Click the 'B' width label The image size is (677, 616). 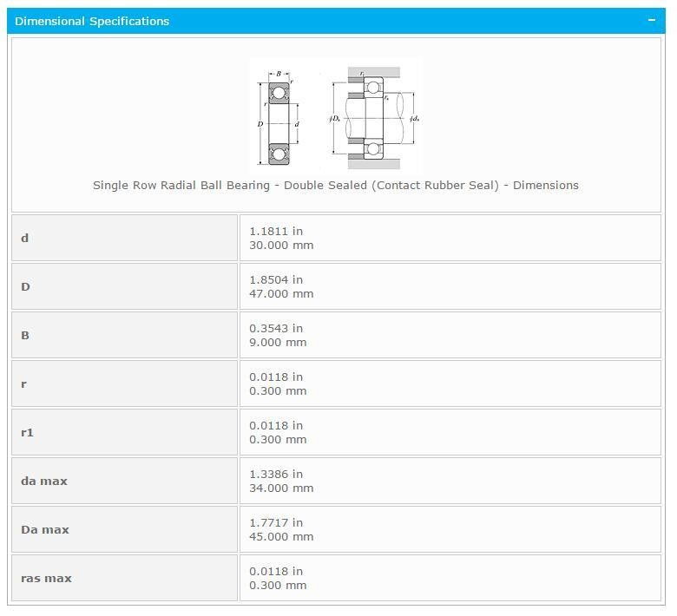coord(25,336)
